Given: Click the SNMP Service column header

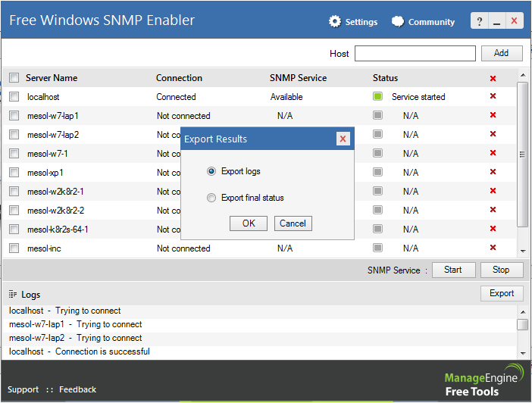Looking at the screenshot, I should coord(298,78).
